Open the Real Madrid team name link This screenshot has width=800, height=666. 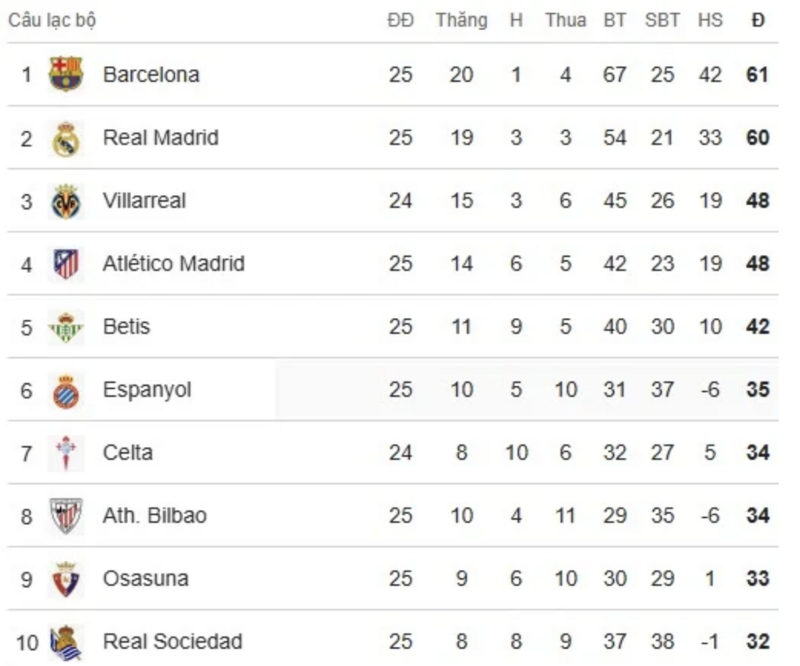160,137
